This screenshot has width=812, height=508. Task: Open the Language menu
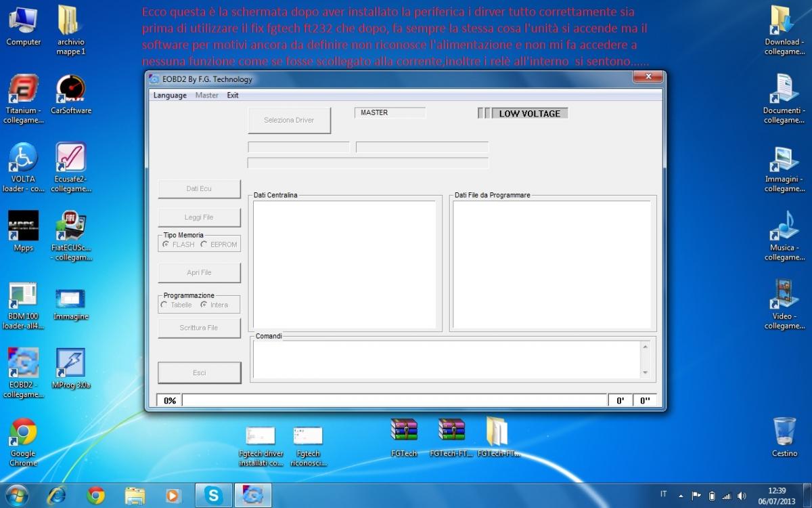pos(170,96)
